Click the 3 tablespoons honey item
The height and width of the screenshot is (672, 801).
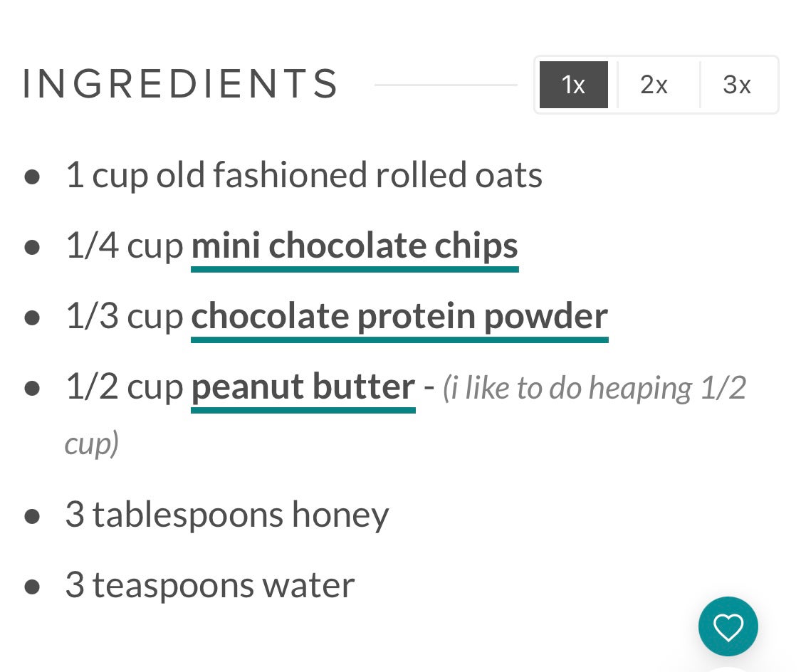(x=227, y=515)
